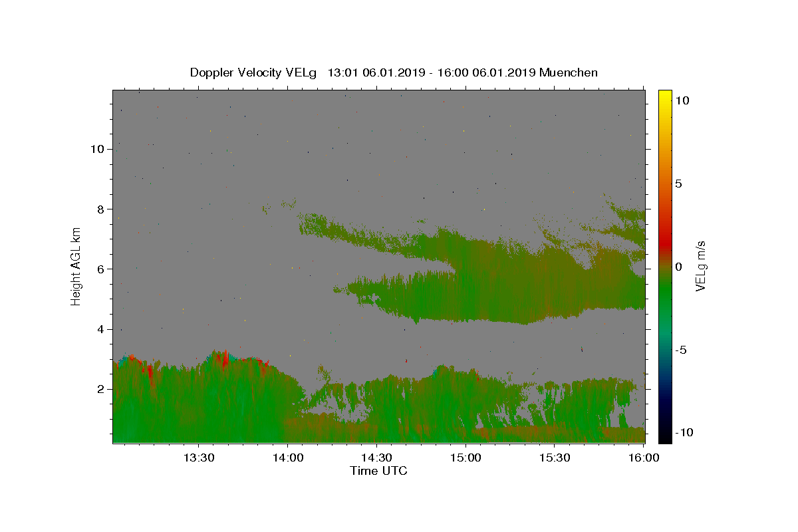798x532 pixels.
Task: Click the black bottom of the colorbar
Action: tap(664, 438)
